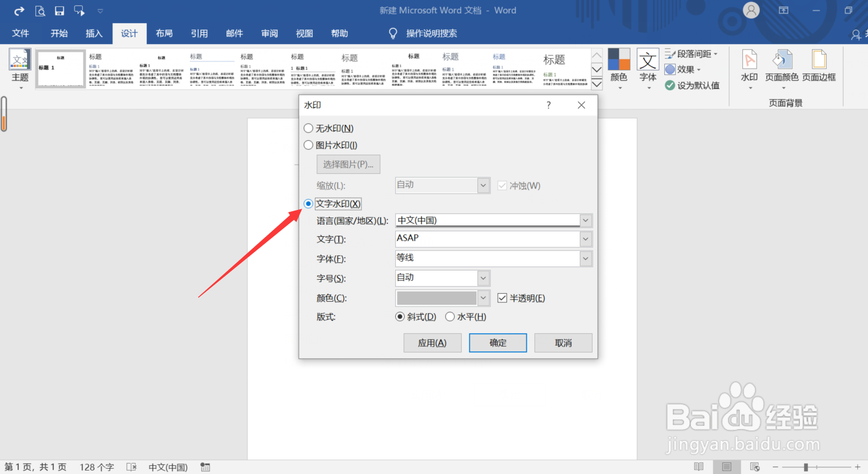
Task: Click the 确定 OK button
Action: (498, 343)
